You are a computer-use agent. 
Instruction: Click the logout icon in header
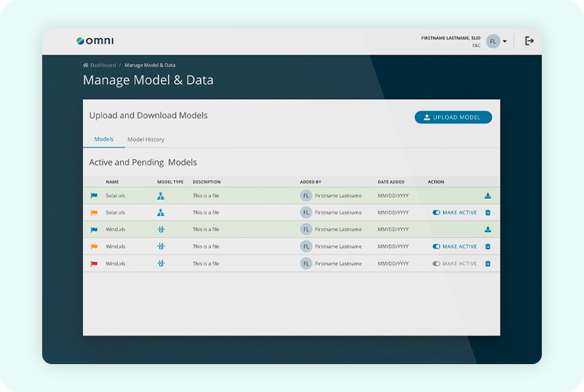point(529,41)
